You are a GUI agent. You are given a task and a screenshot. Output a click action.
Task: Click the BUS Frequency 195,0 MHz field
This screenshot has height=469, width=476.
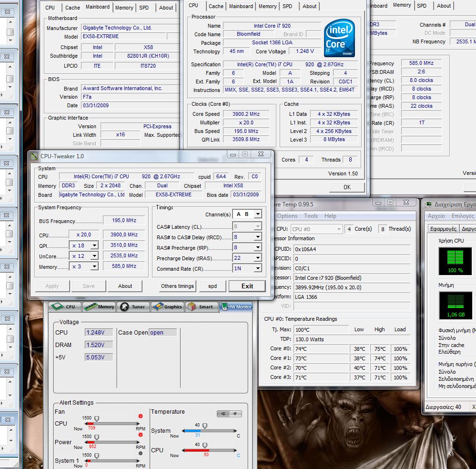click(124, 220)
